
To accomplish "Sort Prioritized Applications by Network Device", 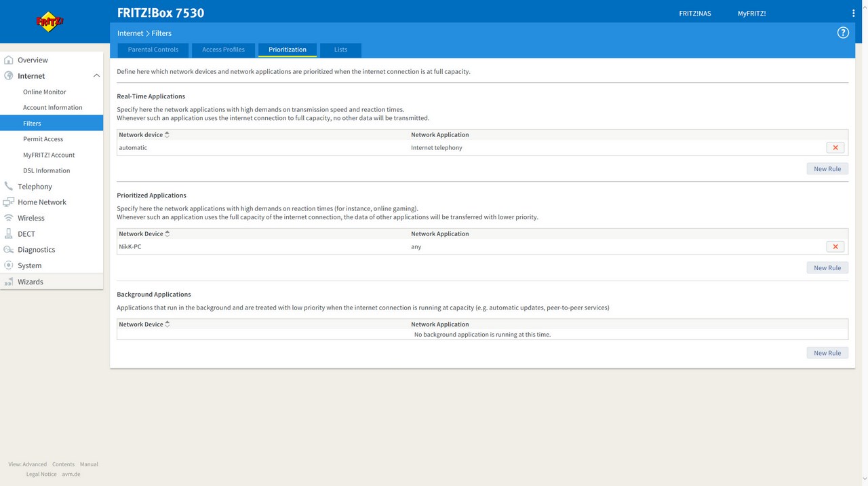I will (x=167, y=233).
